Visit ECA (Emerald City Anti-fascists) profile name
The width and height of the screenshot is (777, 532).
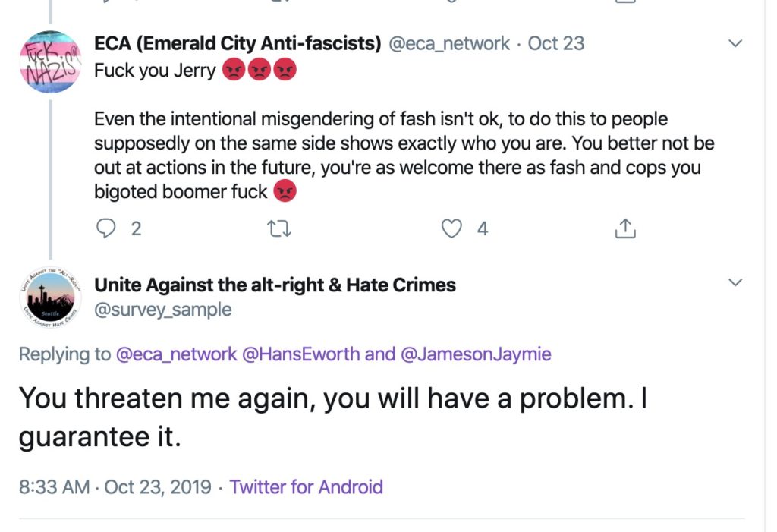[x=238, y=44]
